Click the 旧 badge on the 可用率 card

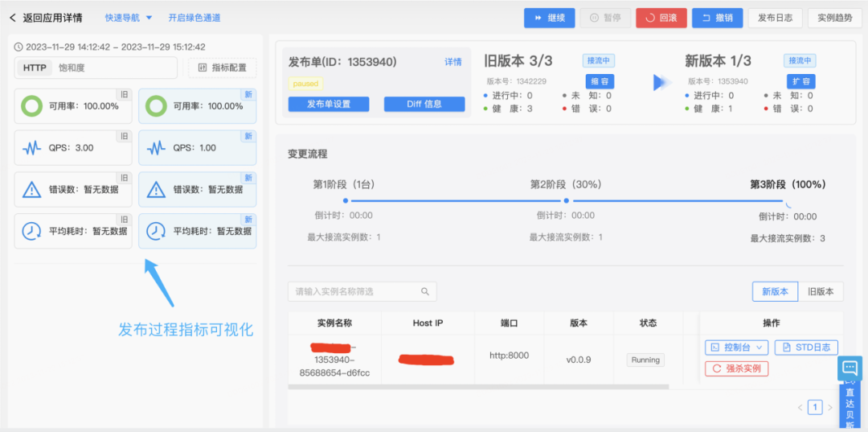[124, 94]
